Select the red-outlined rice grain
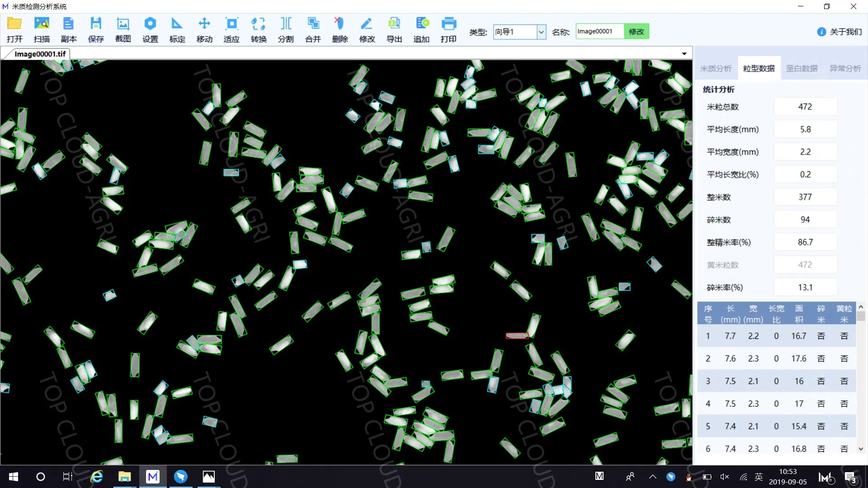The height and width of the screenshot is (488, 868). pyautogui.click(x=517, y=336)
